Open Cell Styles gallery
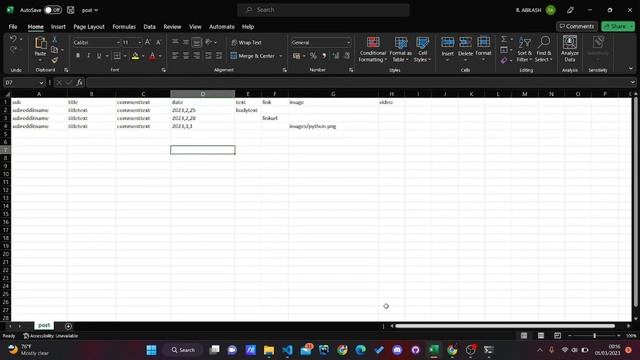Image resolution: width=640 pixels, height=360 pixels. tap(422, 49)
